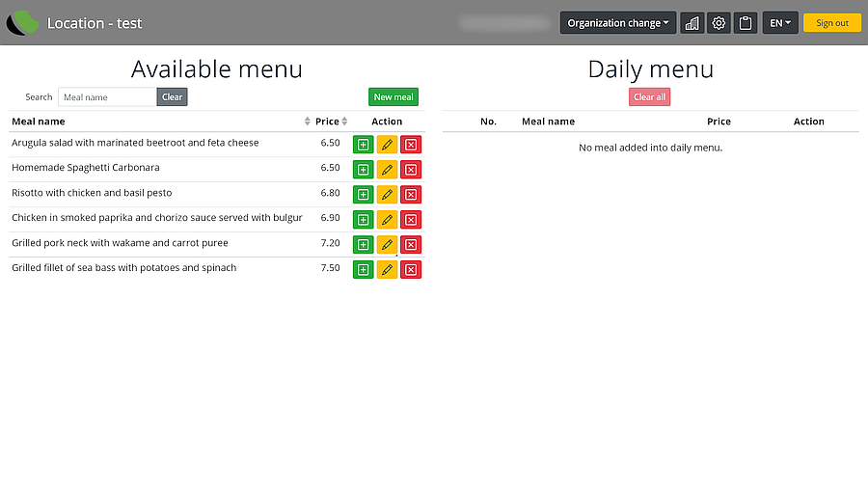The width and height of the screenshot is (868, 488).
Task: Edit Risotto with chicken and basil pesto
Action: (x=387, y=194)
